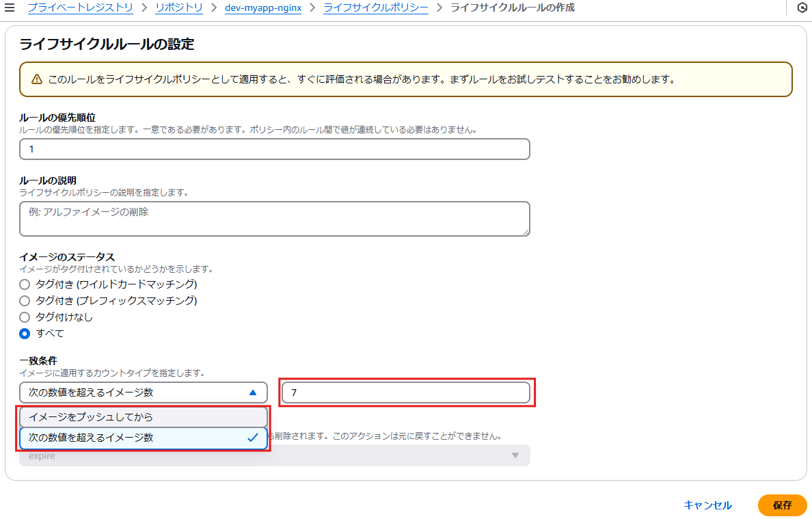Click the image count field showing 7
Viewport: 812px width, 519px height.
pyautogui.click(x=406, y=392)
